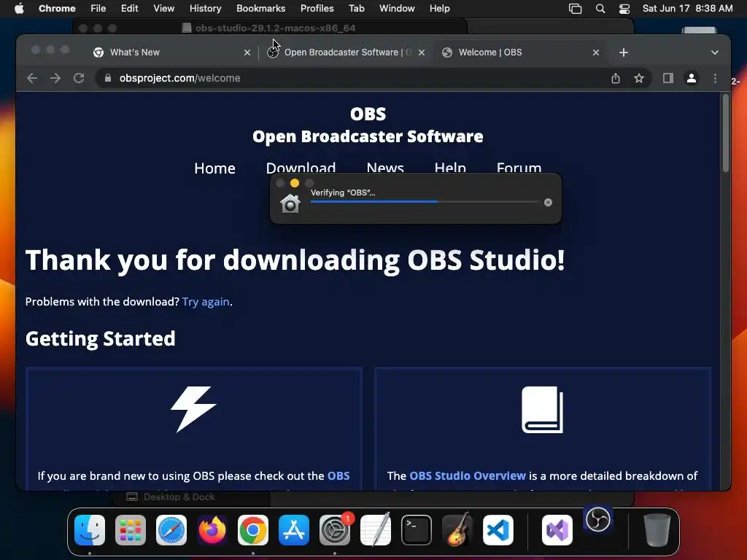Open the Help menu in menu bar
The width and height of the screenshot is (747, 560).
pyautogui.click(x=439, y=9)
